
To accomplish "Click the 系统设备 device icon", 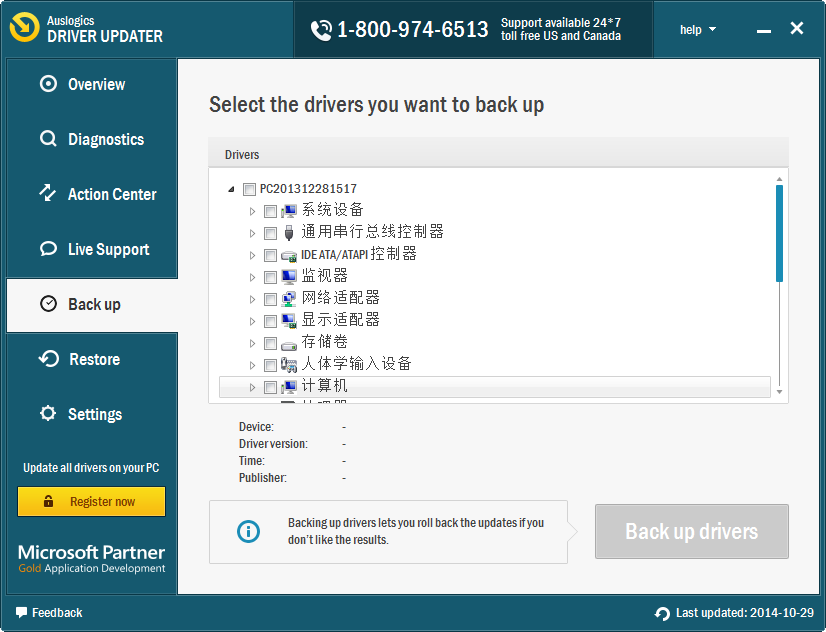I will click(289, 211).
